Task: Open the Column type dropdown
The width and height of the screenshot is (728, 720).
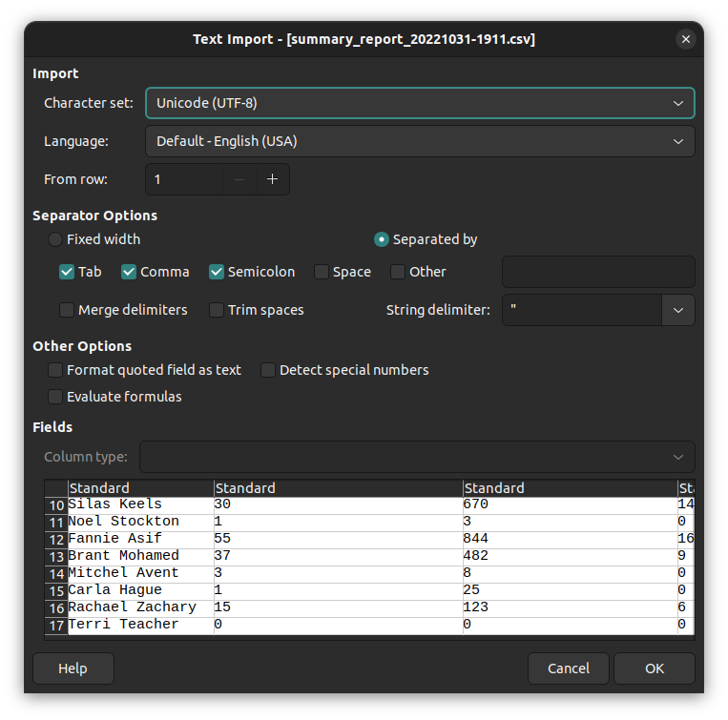Action: click(x=417, y=457)
